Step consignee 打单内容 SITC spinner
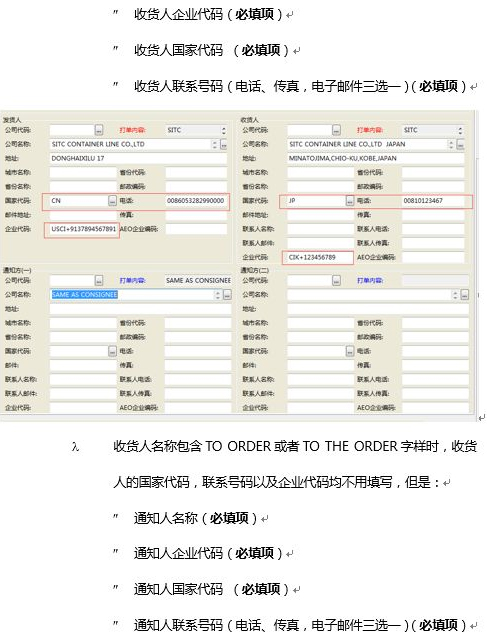Viewport: 487px width, 635px height. pos(460,130)
